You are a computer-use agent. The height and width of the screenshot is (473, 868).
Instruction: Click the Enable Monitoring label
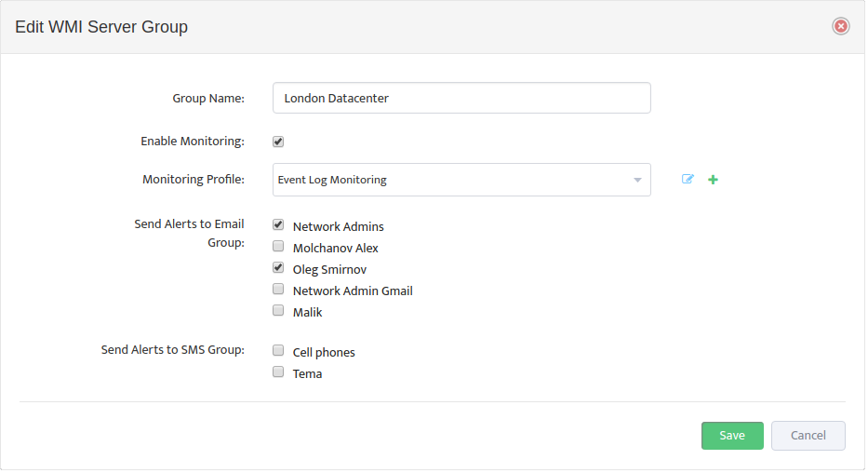tap(192, 142)
